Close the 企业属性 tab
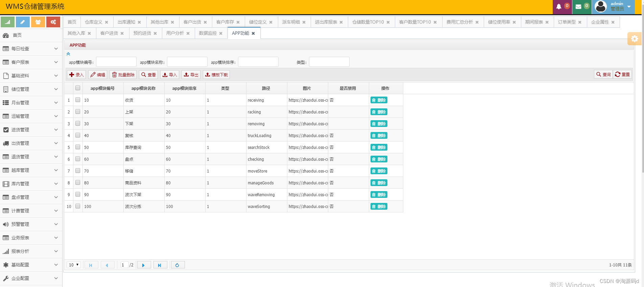Viewport: 644px width, 287px height. tap(613, 22)
